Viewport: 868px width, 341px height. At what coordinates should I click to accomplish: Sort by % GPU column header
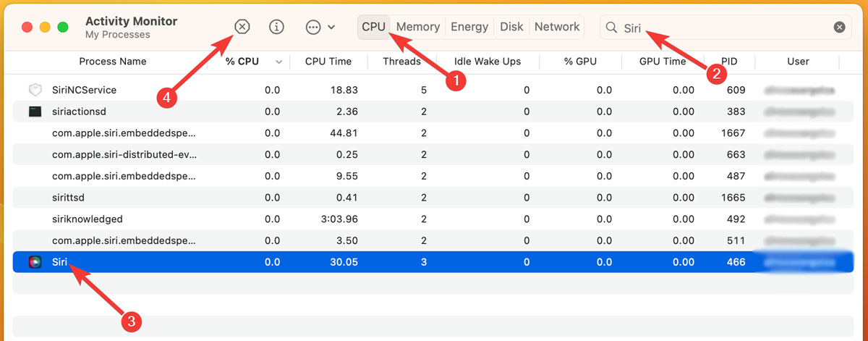tap(580, 62)
